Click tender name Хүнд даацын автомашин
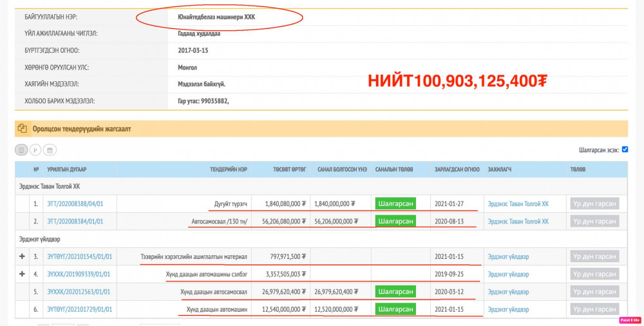 pyautogui.click(x=217, y=309)
